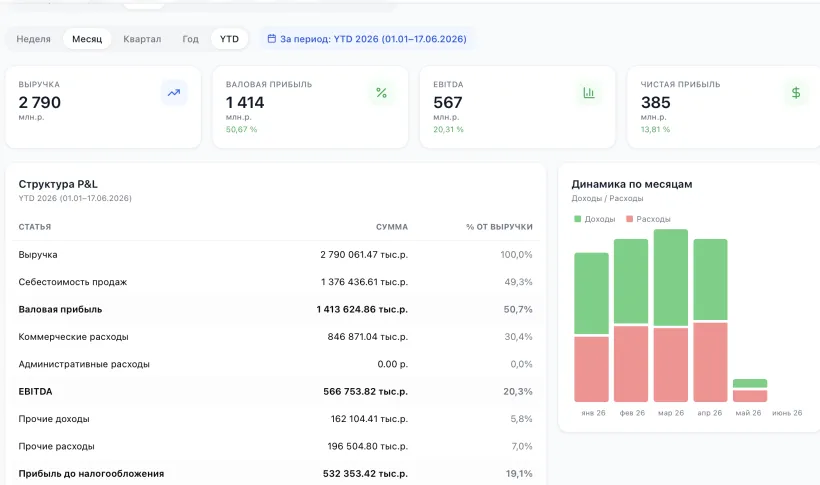Image resolution: width=820 pixels, height=485 pixels.
Task: Click the янв 26 red expenses bar
Action: coord(591,369)
